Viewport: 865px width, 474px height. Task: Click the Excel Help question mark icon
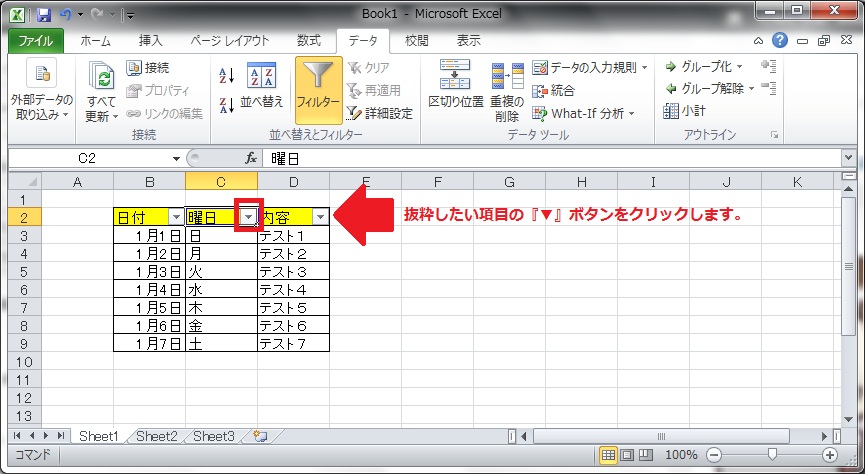779,40
